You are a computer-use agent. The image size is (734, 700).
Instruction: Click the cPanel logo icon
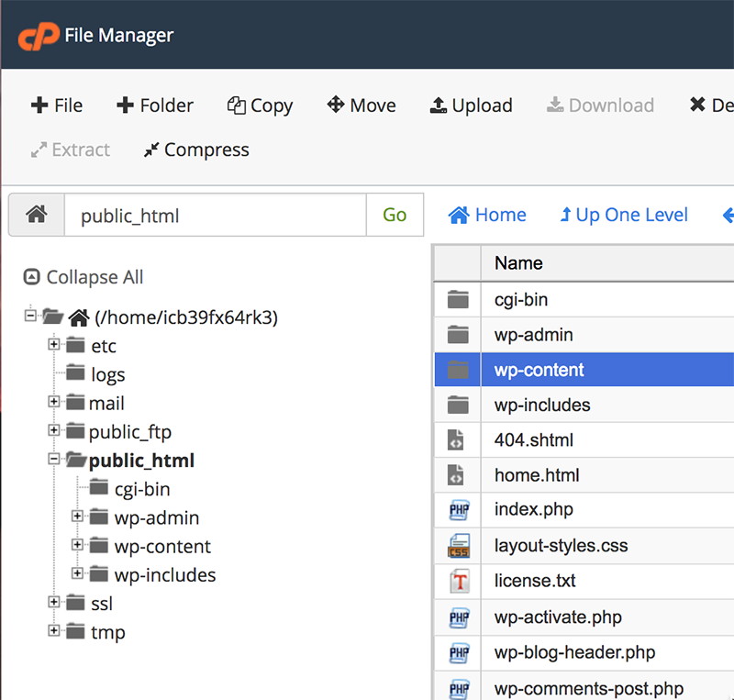(39, 36)
